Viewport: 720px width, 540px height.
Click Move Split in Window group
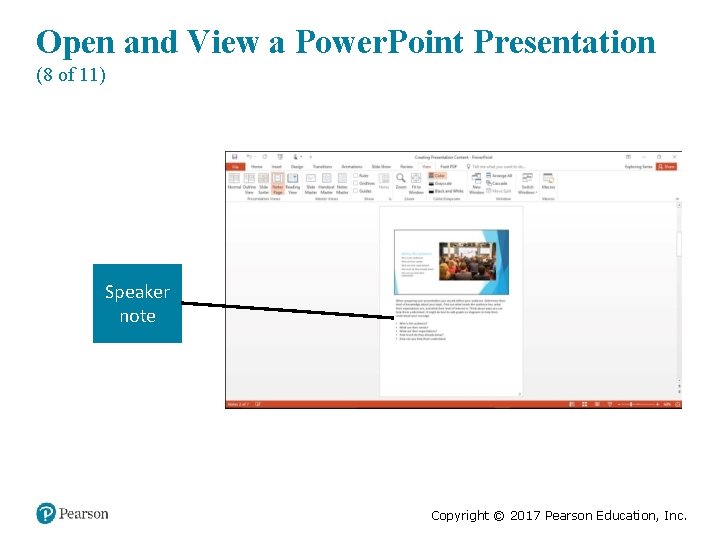tap(499, 191)
